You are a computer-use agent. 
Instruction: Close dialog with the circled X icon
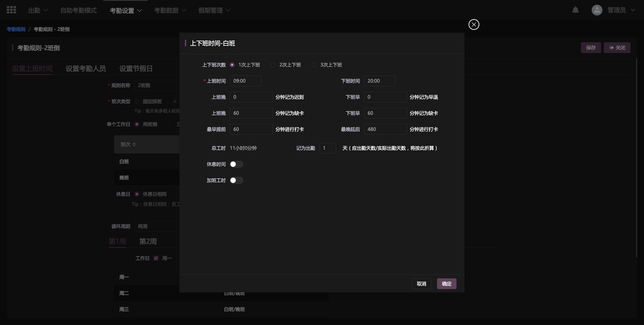pos(474,25)
